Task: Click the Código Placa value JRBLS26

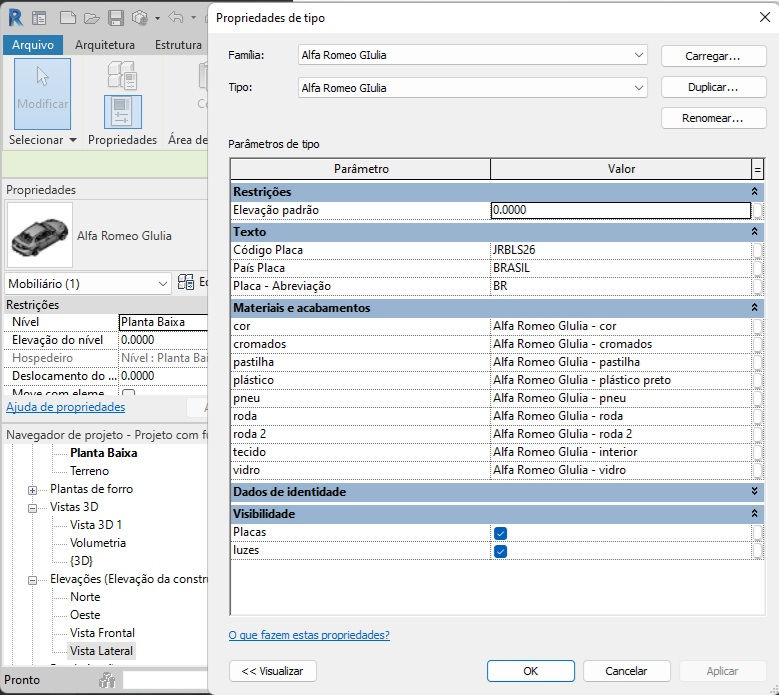Action: pyautogui.click(x=514, y=250)
